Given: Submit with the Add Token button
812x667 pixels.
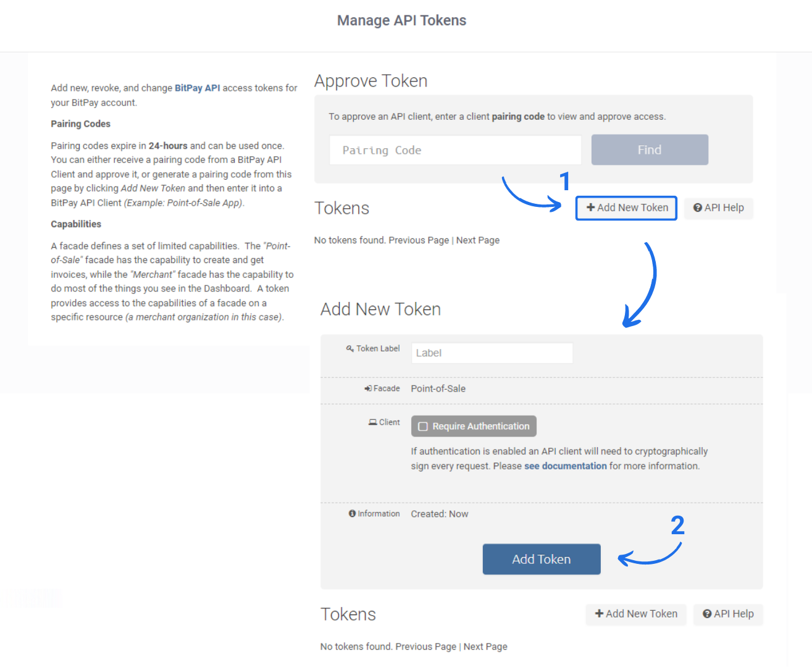Looking at the screenshot, I should coord(541,560).
